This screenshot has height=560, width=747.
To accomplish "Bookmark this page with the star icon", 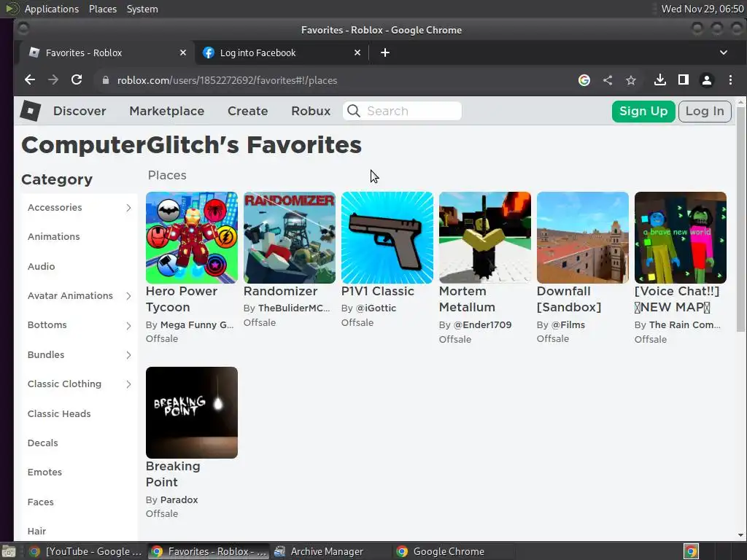I will [x=631, y=80].
